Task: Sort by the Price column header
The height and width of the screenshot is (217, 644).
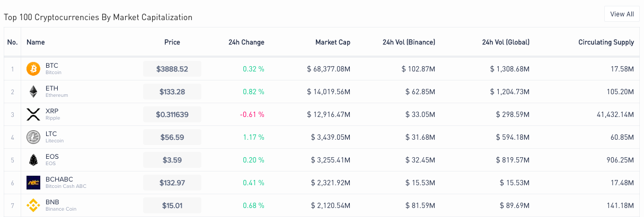Action: coord(172,42)
